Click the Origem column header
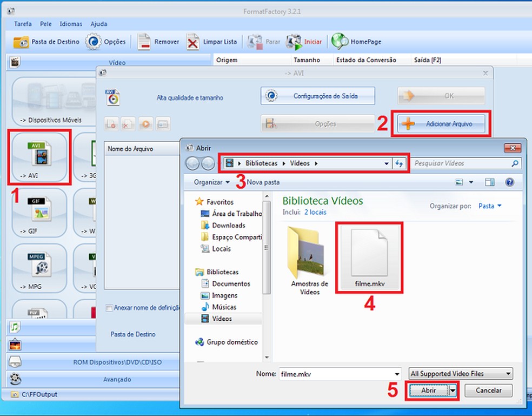 click(252, 60)
